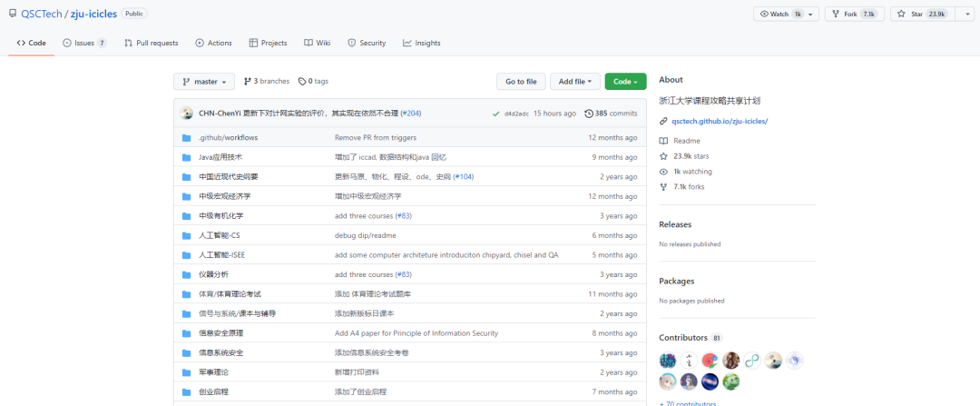Switch to the Security tab
980x406 pixels.
(367, 44)
